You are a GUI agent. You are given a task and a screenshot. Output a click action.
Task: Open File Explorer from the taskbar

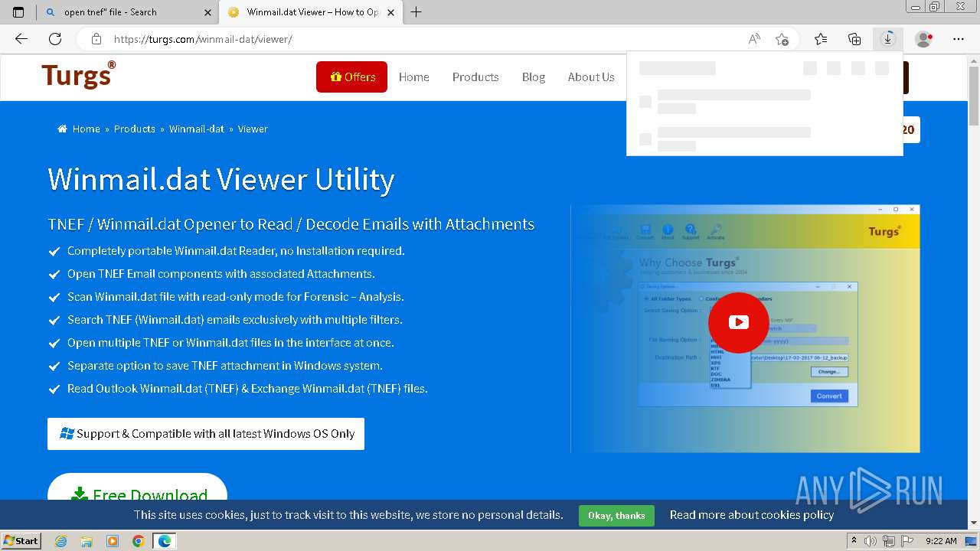click(x=87, y=541)
